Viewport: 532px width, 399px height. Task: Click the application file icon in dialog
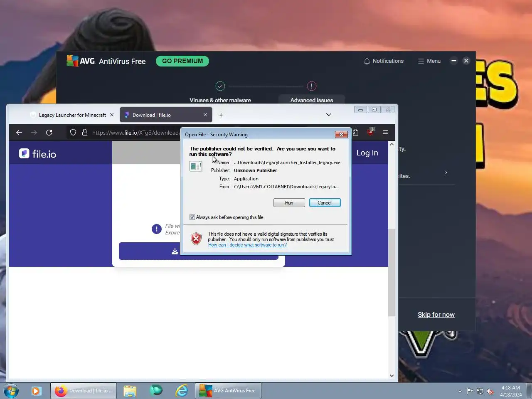click(x=196, y=166)
